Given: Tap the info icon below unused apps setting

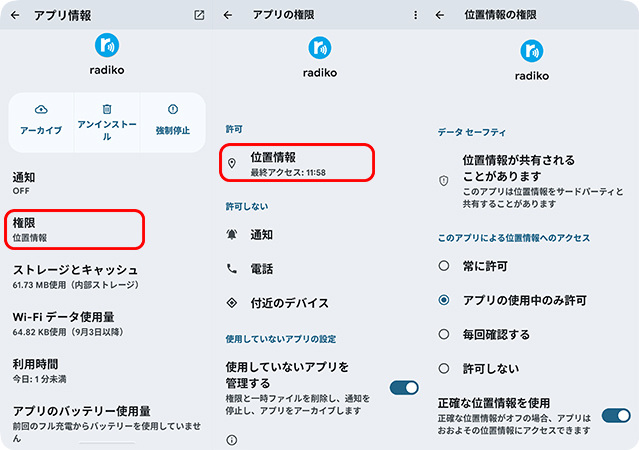Looking at the screenshot, I should tap(231, 440).
